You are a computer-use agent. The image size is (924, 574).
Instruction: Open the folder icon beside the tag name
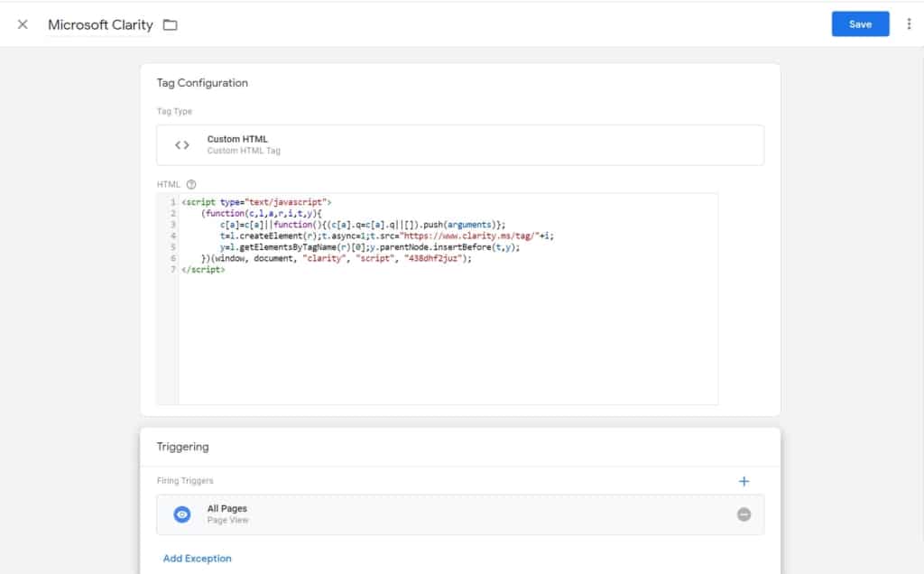pyautogui.click(x=171, y=24)
